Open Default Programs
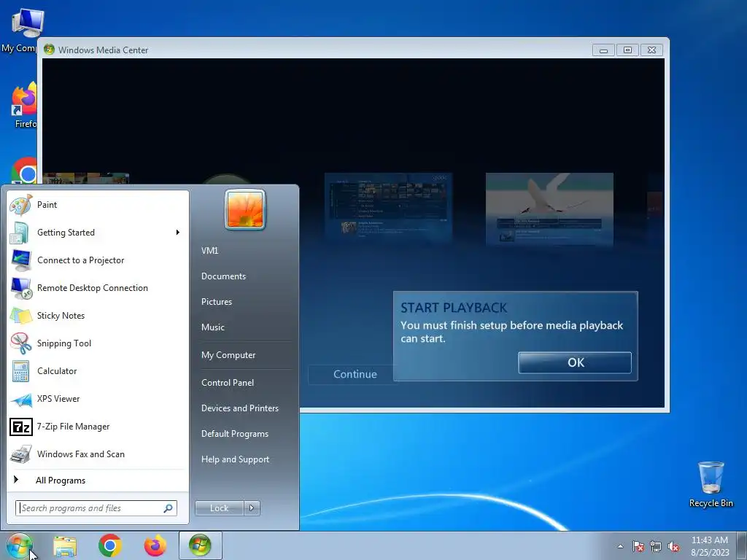The height and width of the screenshot is (560, 747). click(245, 434)
